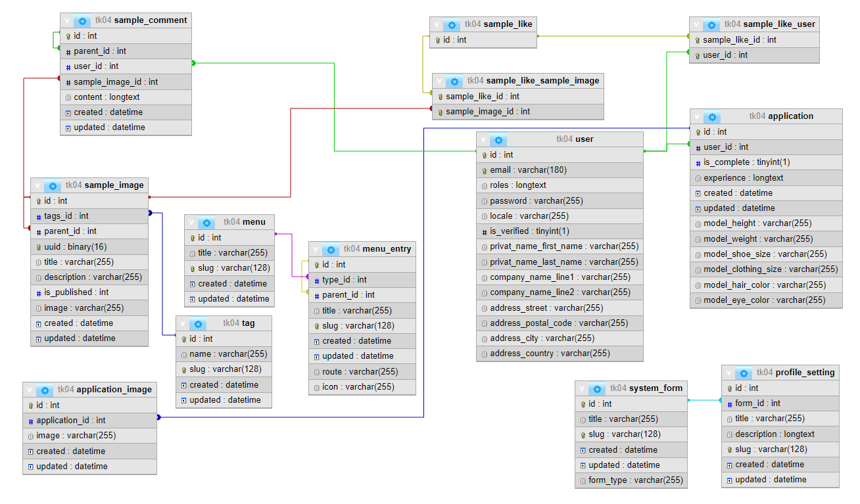Collapse the sample_image table with its arrow
860x504 pixels.
37,185
